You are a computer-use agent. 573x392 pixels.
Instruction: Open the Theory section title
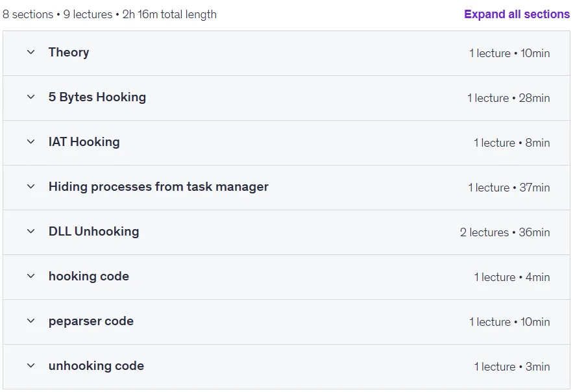[69, 52]
